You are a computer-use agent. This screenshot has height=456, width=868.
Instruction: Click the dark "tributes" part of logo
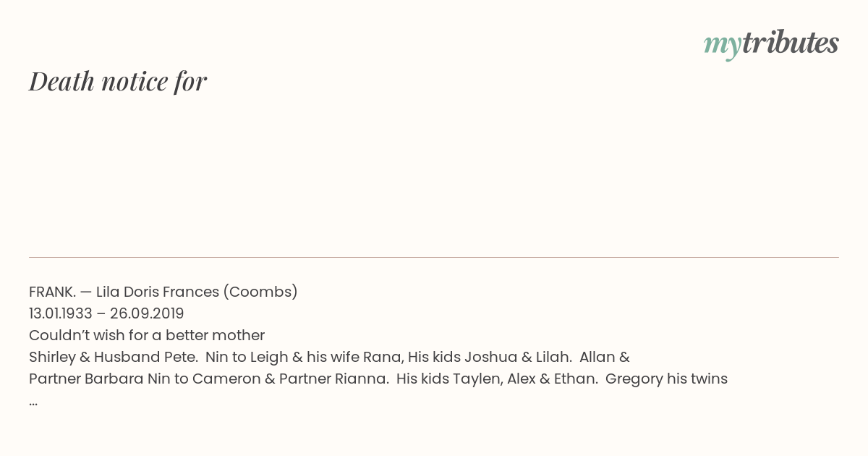click(x=790, y=43)
